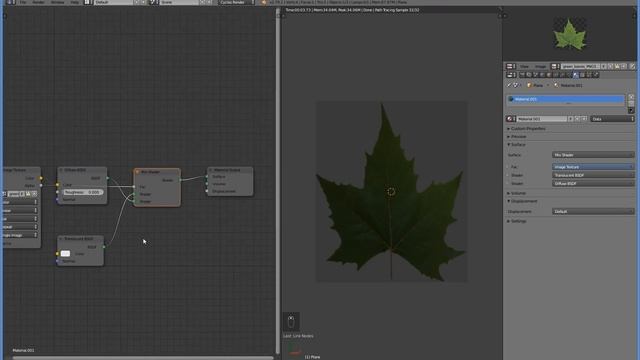Screen dimensions: 640x360
Task: Open the Window menu in top bar
Action: 57,2
